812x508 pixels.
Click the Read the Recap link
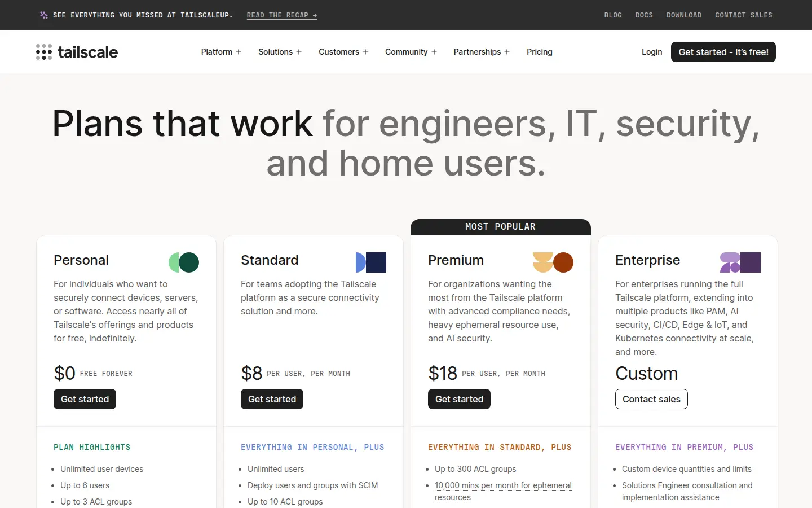coord(282,15)
